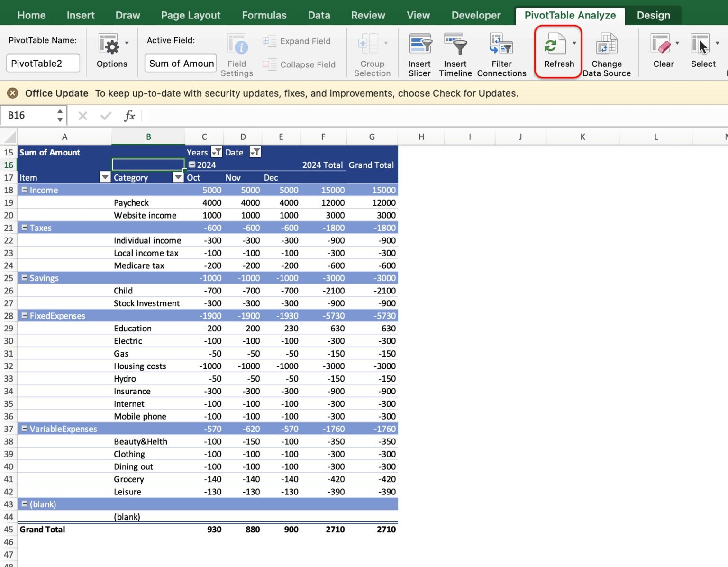Collapse the 2024 year column group
Screen dimensions: 728x567
[192, 165]
